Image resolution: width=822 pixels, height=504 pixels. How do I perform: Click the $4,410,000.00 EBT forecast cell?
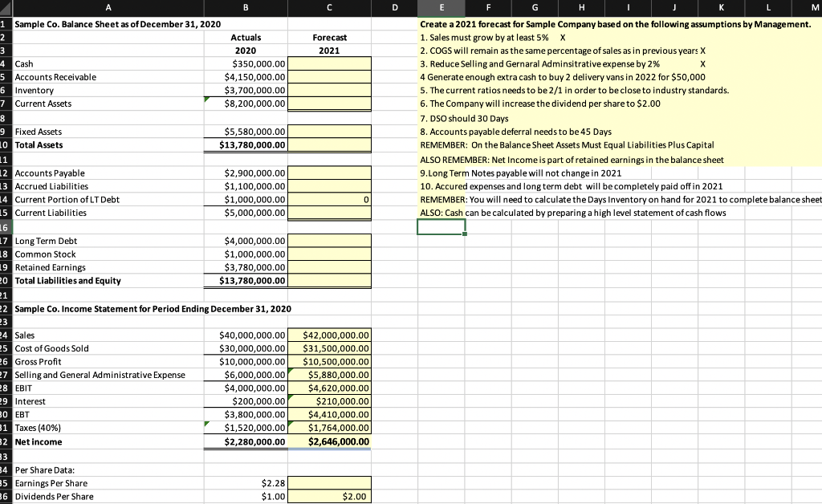329,414
